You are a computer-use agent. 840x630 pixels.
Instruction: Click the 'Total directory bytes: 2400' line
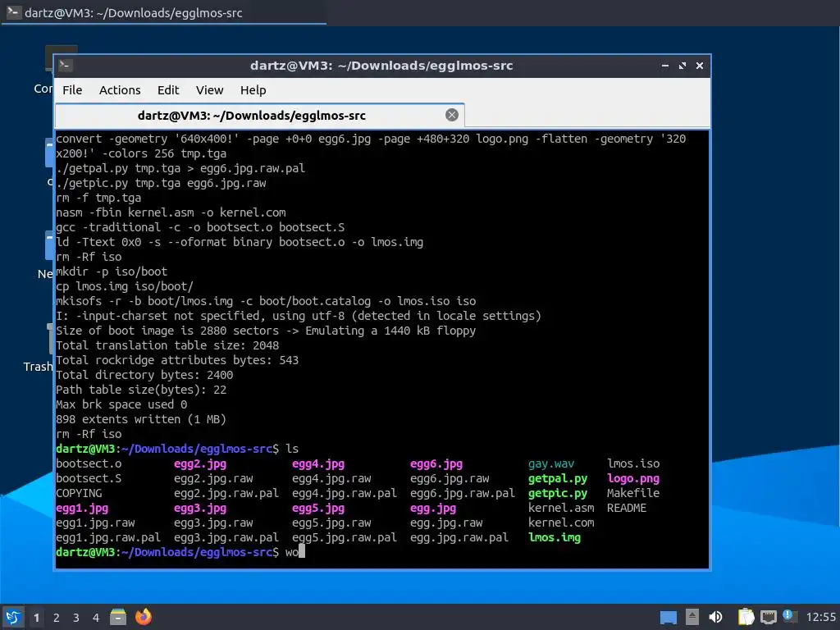(144, 374)
